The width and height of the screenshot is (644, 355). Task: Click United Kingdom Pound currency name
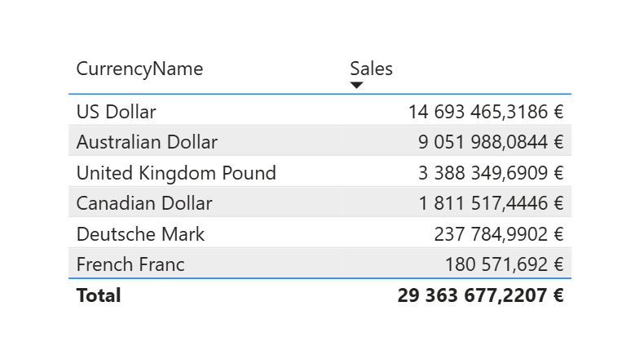pyautogui.click(x=176, y=173)
